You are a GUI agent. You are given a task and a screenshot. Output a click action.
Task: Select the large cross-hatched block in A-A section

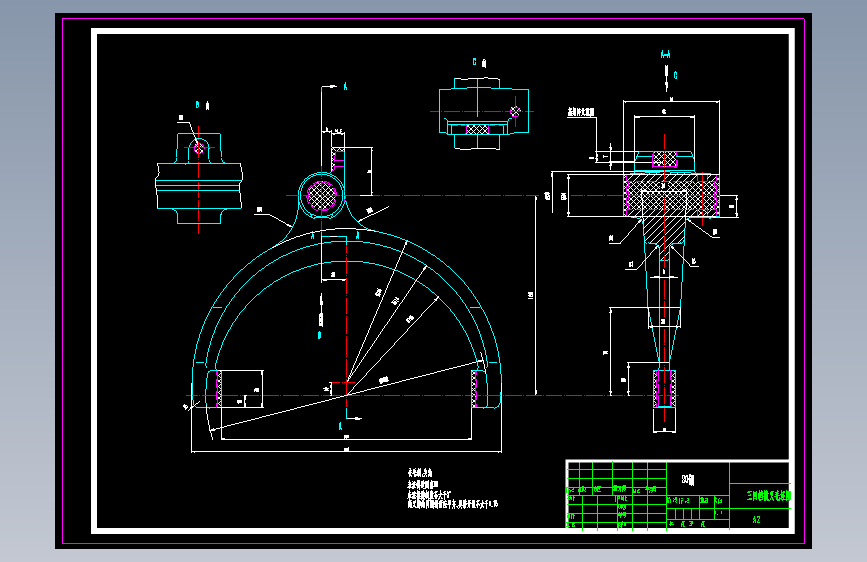pos(672,195)
